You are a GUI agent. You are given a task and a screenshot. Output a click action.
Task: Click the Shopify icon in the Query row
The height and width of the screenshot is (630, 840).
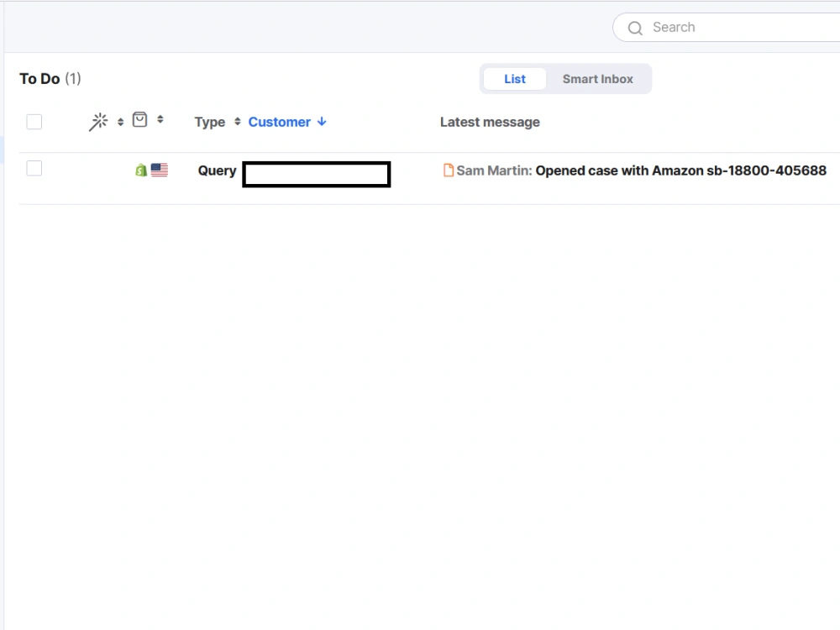click(141, 171)
